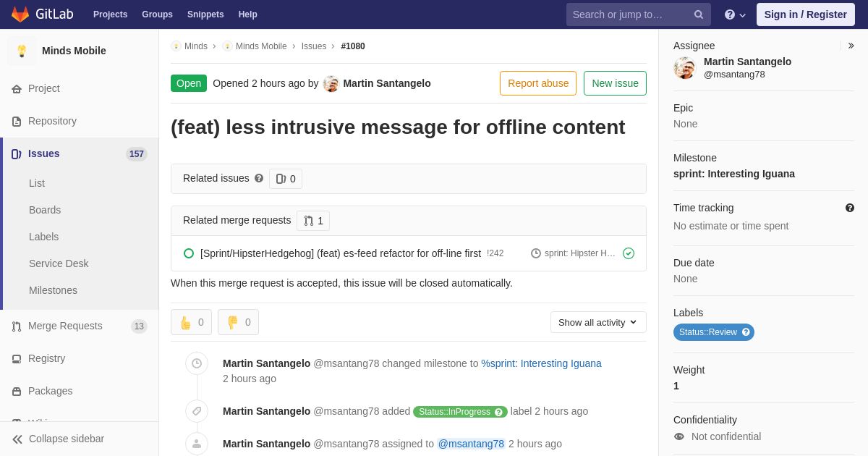Click the %sprint: Interesting Iguana link
Image resolution: width=868 pixels, height=456 pixels.
[x=542, y=363]
